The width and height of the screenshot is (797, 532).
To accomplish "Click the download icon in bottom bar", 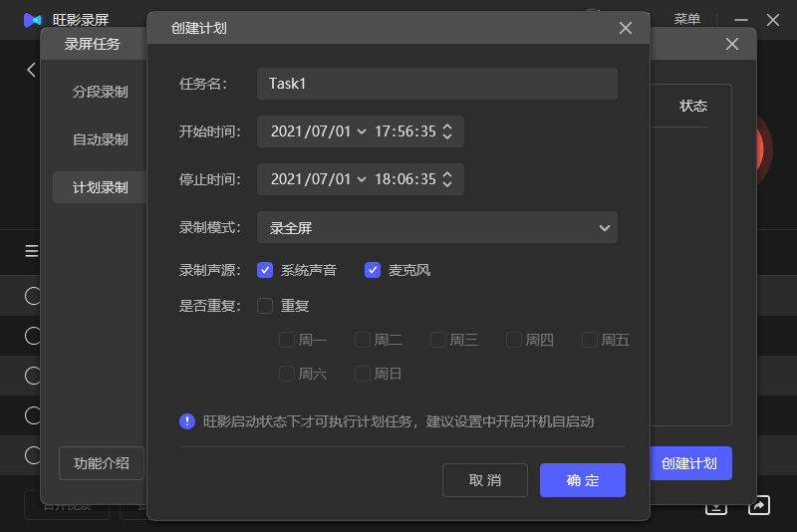I will [715, 505].
